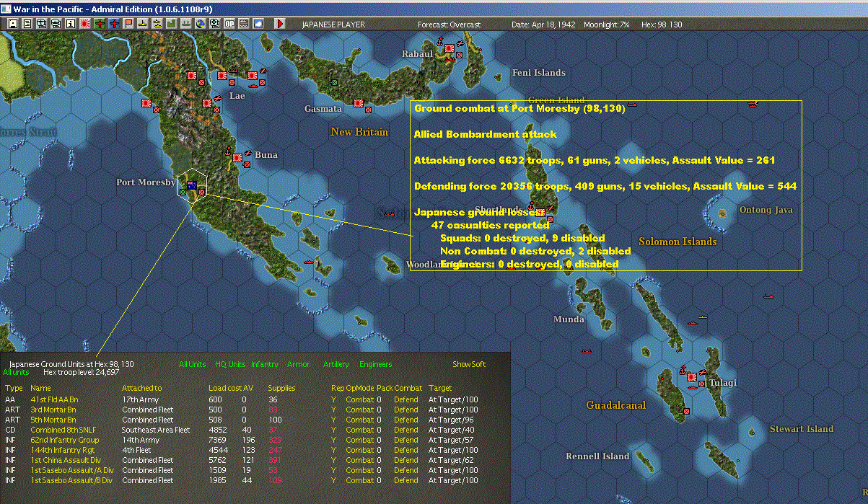Toggle Rep Y for 1st China Assault Div
Viewport: 868px width, 504px height.
pos(333,460)
